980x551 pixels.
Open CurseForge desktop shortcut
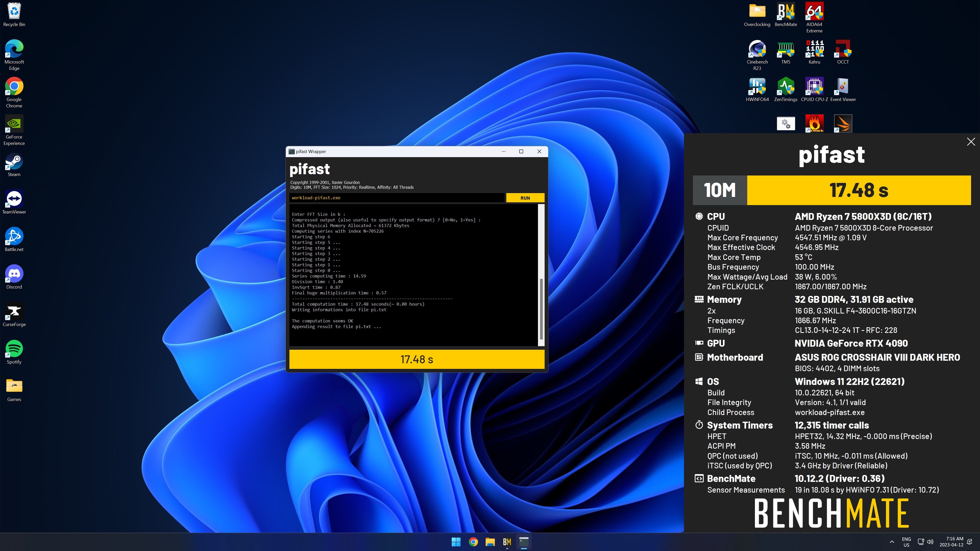[x=14, y=315]
